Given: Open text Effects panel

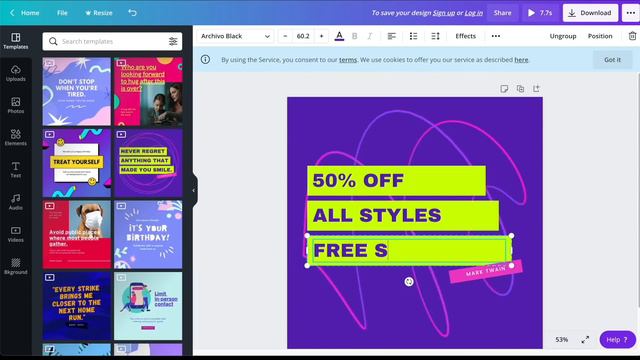Looking at the screenshot, I should point(465,36).
